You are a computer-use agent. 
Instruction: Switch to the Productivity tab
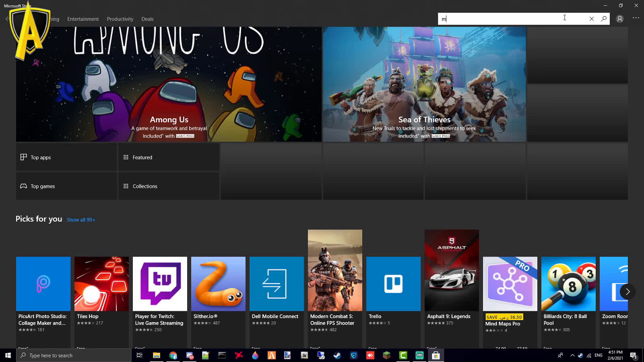coord(120,19)
